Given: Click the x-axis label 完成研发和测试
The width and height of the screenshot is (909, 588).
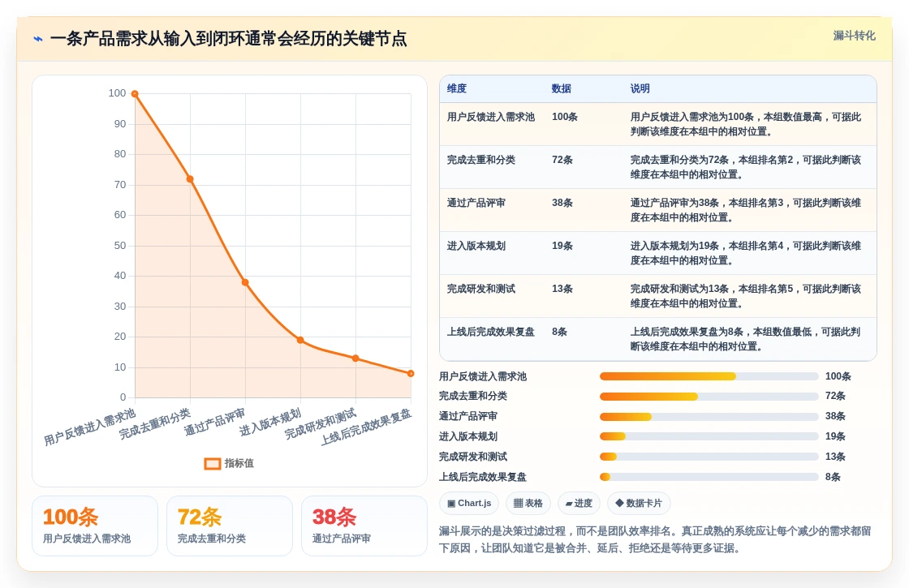Looking at the screenshot, I should (x=321, y=423).
